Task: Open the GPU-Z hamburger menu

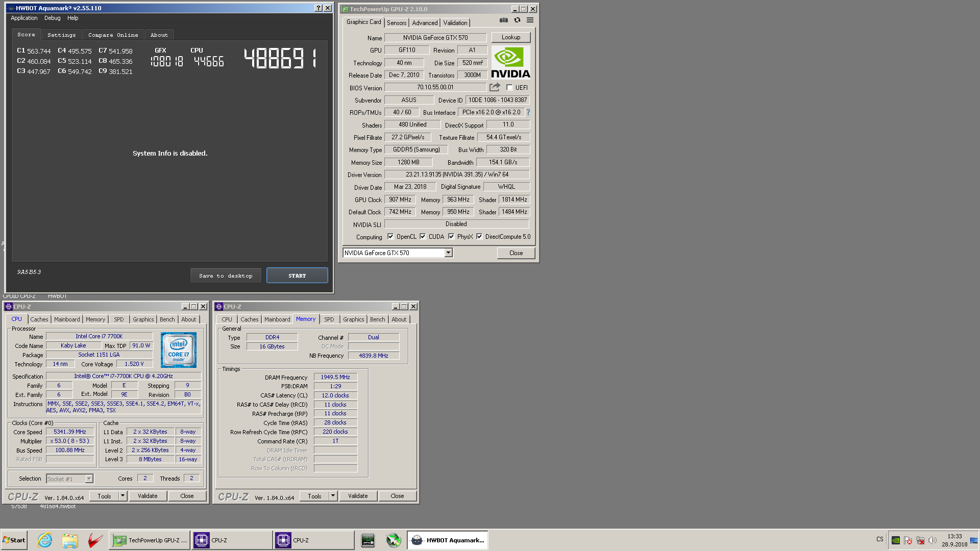Action: (x=530, y=20)
